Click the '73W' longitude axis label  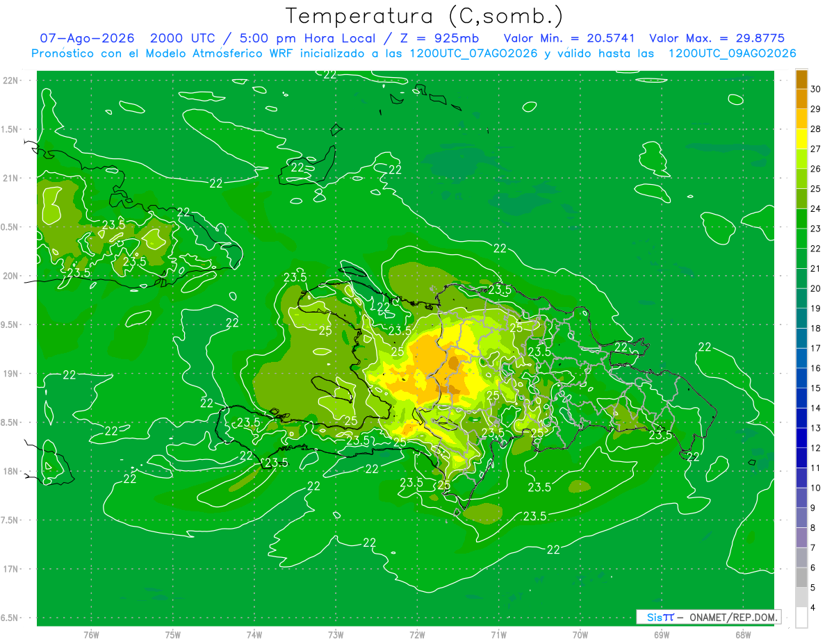click(336, 635)
